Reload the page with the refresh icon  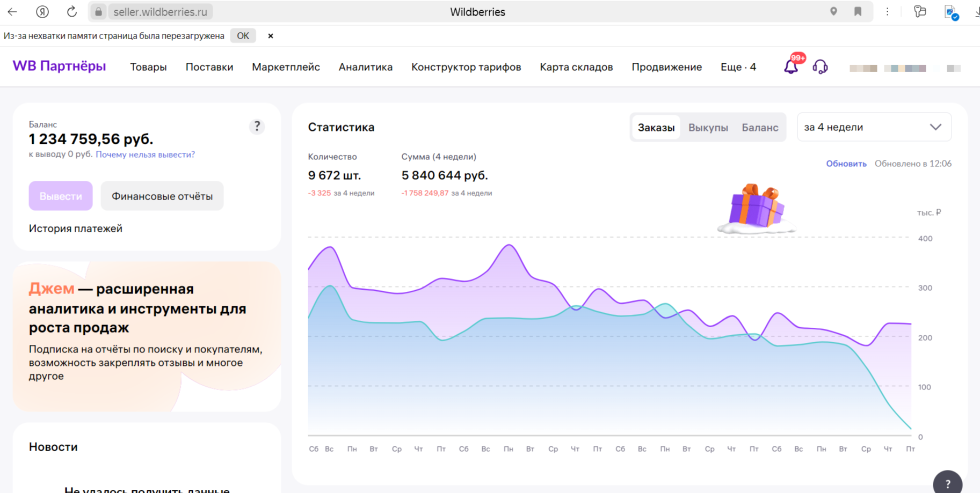(x=71, y=11)
